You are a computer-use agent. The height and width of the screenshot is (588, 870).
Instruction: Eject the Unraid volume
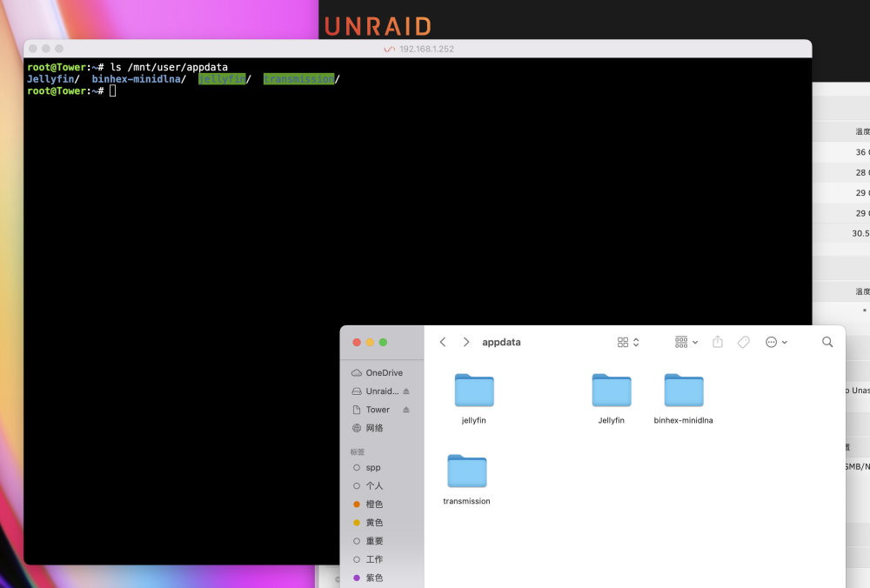[x=406, y=391]
